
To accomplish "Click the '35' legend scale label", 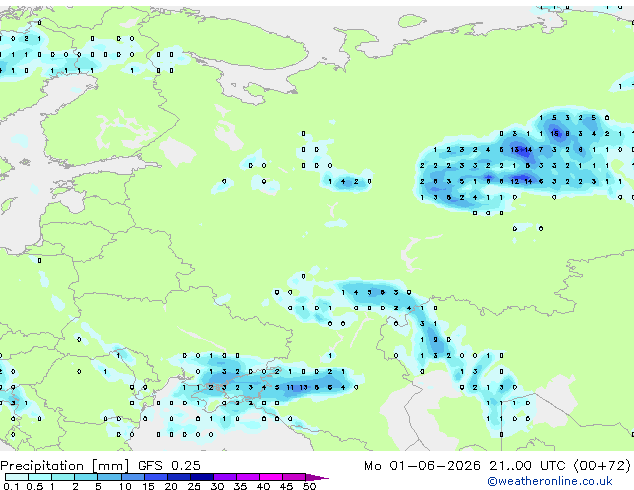I will (240, 486).
